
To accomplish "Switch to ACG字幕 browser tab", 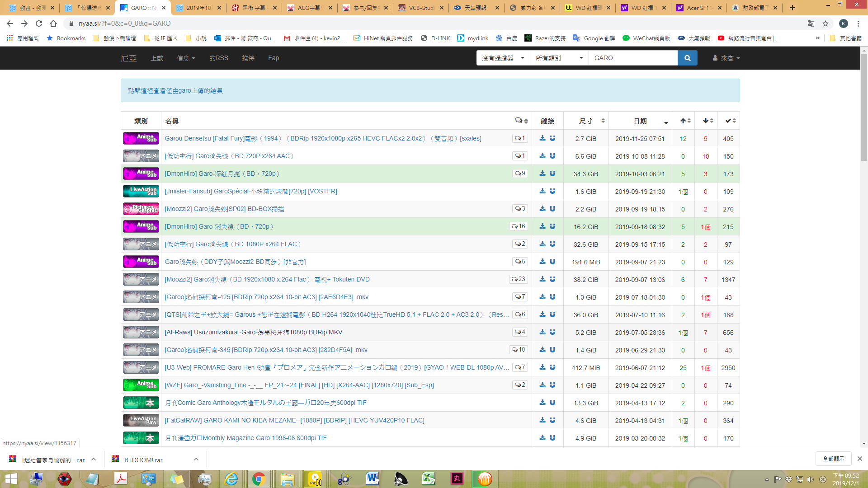I will [x=309, y=8].
